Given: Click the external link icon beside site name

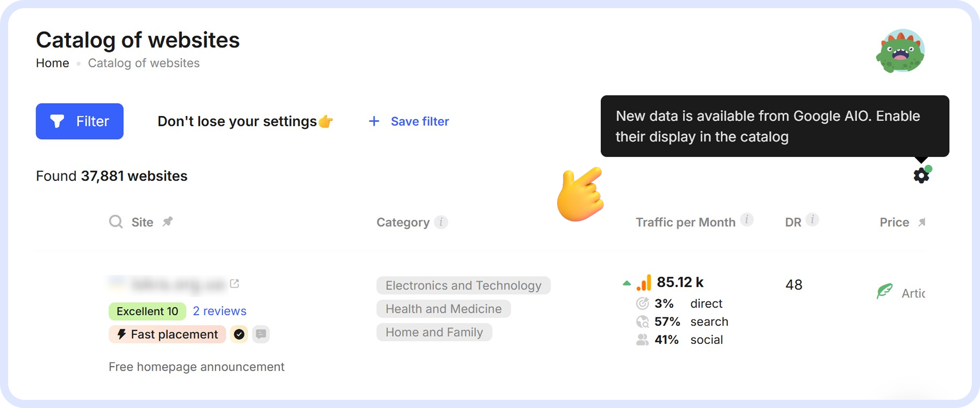Looking at the screenshot, I should pyautogui.click(x=235, y=284).
